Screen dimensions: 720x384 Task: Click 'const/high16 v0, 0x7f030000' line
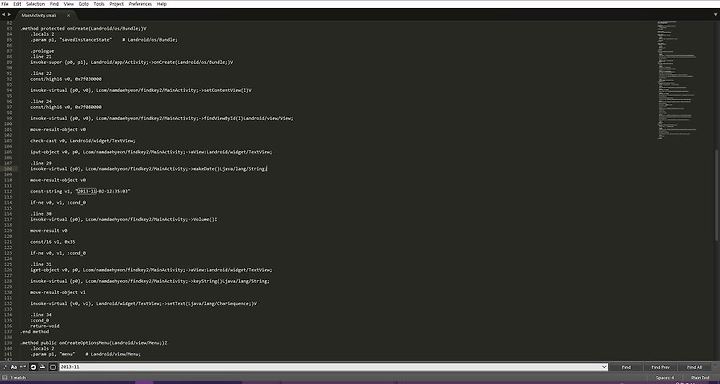pos(66,79)
